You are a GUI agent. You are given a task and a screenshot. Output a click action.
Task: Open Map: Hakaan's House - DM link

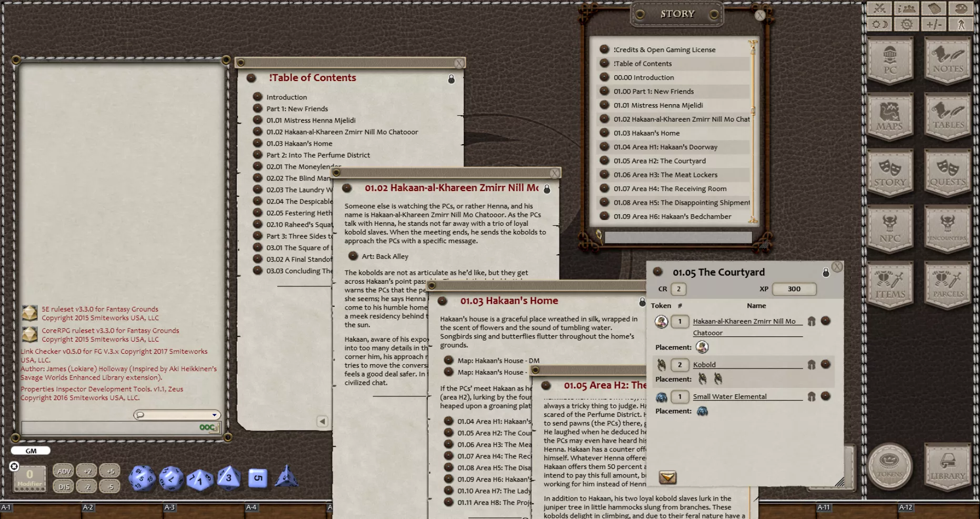(x=498, y=361)
